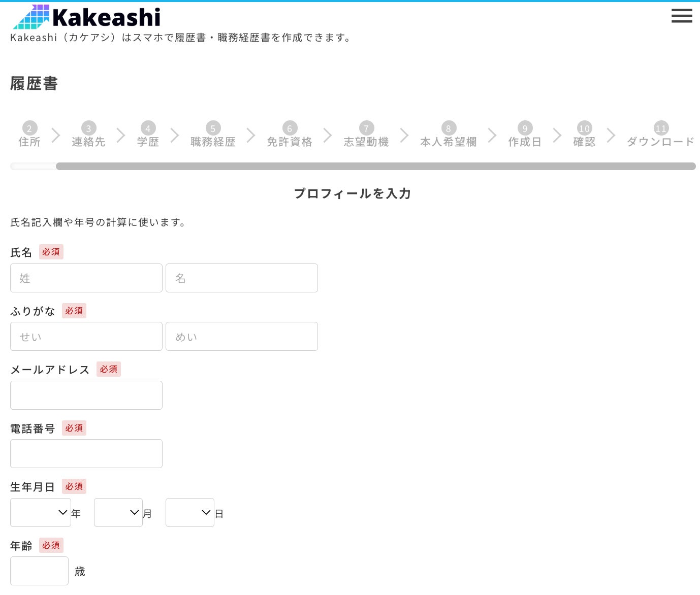Click the 年齢 age input box
The height and width of the screenshot is (595, 700).
(39, 571)
